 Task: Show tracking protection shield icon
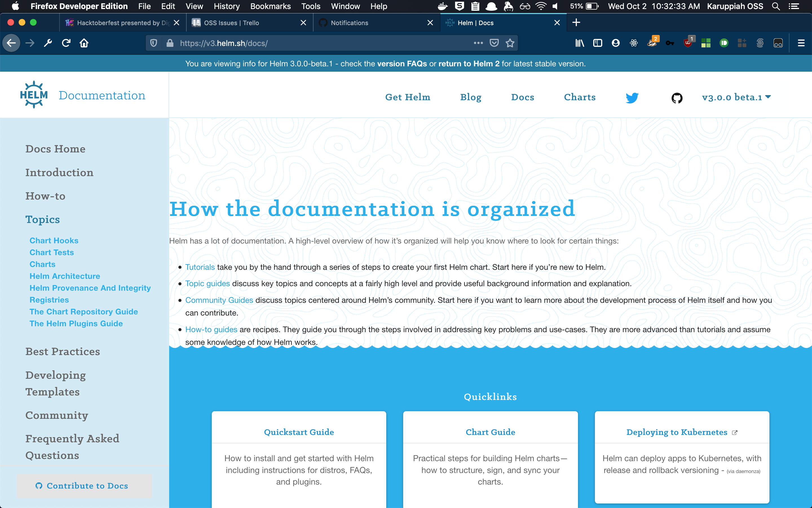click(154, 43)
